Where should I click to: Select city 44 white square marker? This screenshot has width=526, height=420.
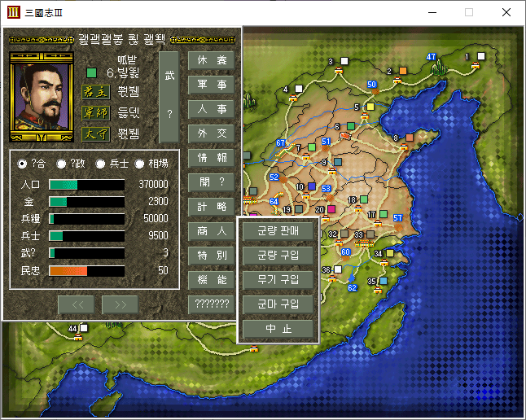point(84,328)
